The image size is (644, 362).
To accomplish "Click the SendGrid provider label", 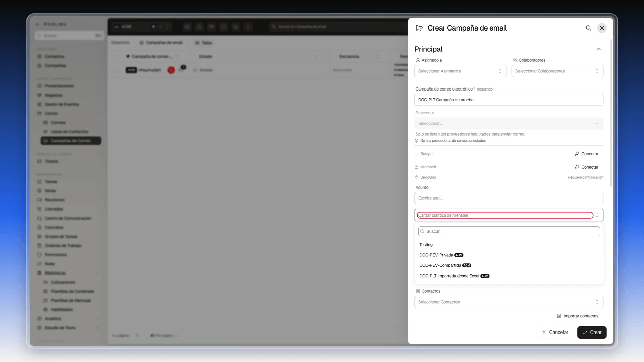I will pyautogui.click(x=428, y=177).
